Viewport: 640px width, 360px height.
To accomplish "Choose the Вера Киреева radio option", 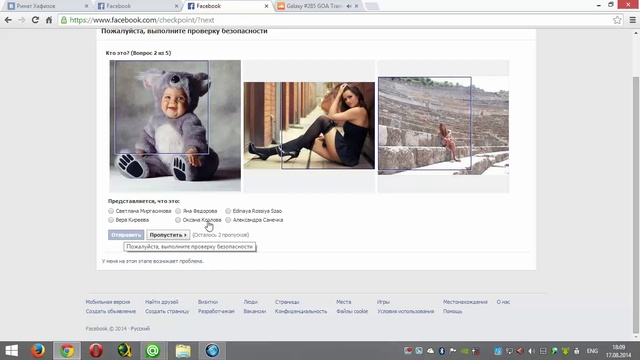I will pos(111,220).
